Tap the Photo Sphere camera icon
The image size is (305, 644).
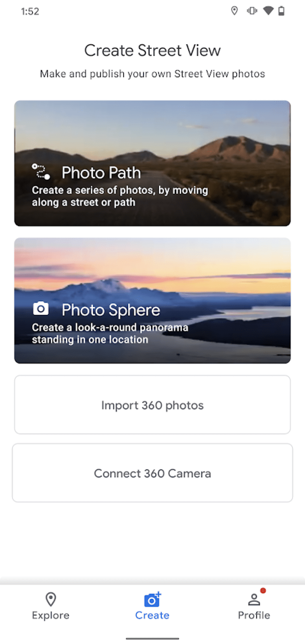tap(41, 309)
